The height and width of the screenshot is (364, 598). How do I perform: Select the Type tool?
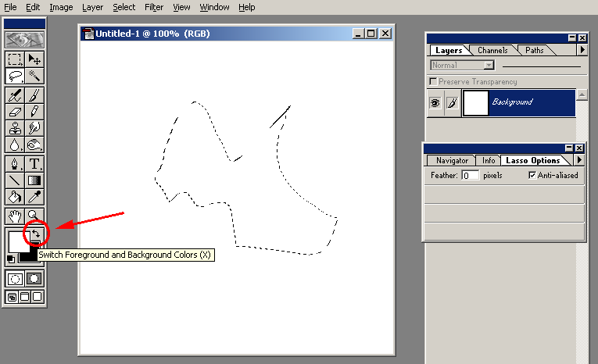pos(34,163)
